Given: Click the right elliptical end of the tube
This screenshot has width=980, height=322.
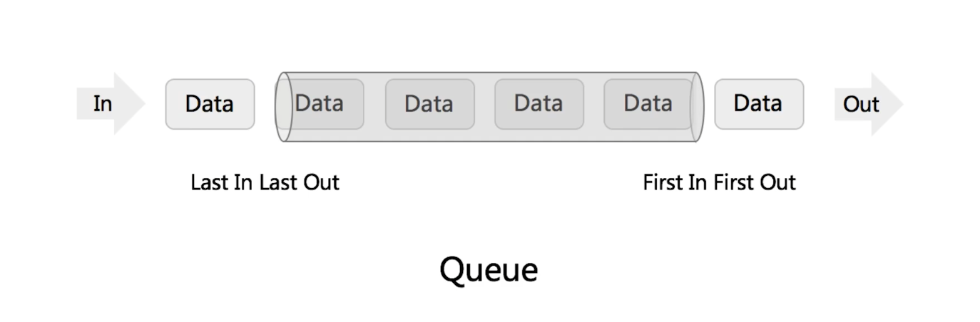Looking at the screenshot, I should [x=698, y=106].
